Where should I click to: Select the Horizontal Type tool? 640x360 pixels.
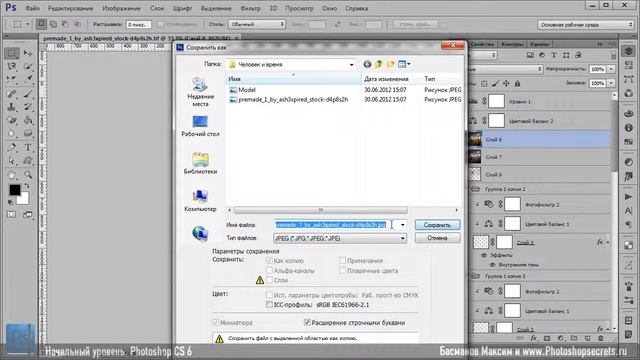(28, 148)
